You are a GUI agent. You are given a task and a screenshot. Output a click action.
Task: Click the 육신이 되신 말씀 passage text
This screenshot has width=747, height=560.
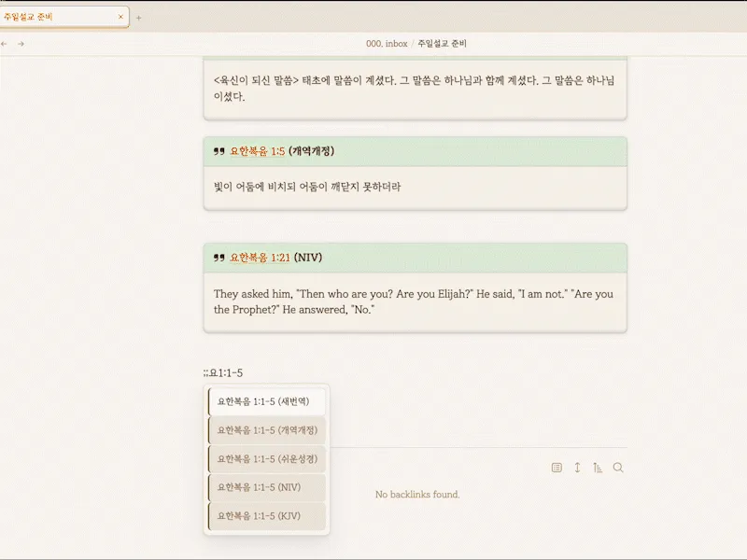pos(415,88)
